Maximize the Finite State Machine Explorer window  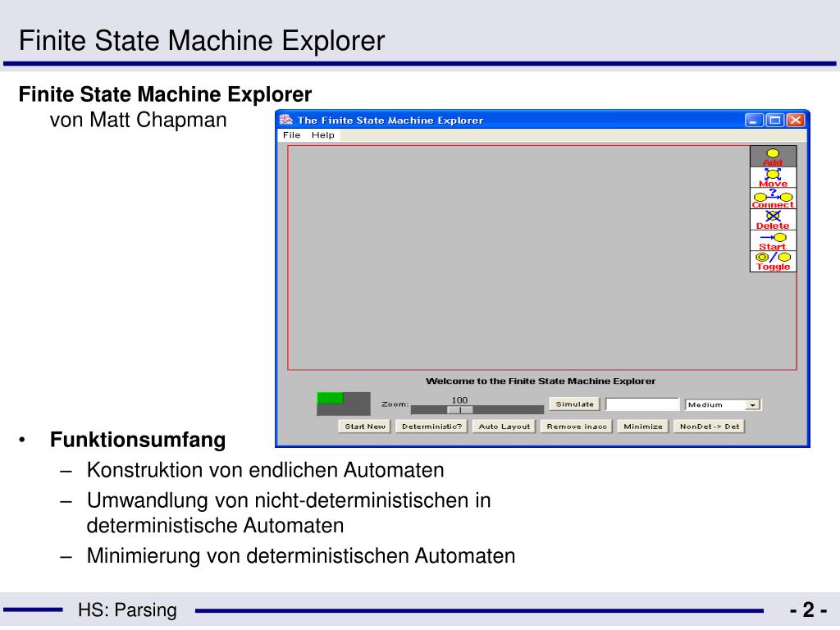point(775,120)
